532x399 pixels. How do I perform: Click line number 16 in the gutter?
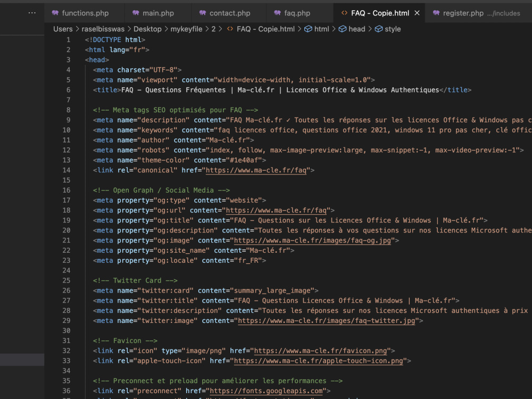click(66, 190)
